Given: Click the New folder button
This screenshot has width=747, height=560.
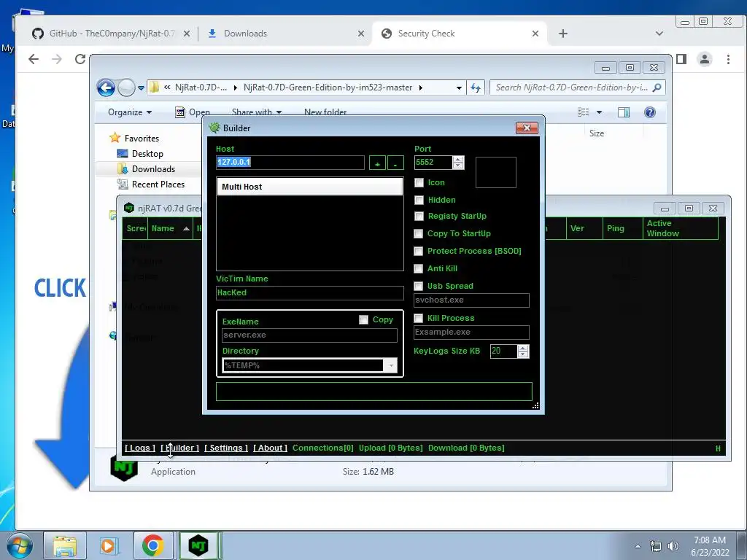Looking at the screenshot, I should (x=325, y=112).
